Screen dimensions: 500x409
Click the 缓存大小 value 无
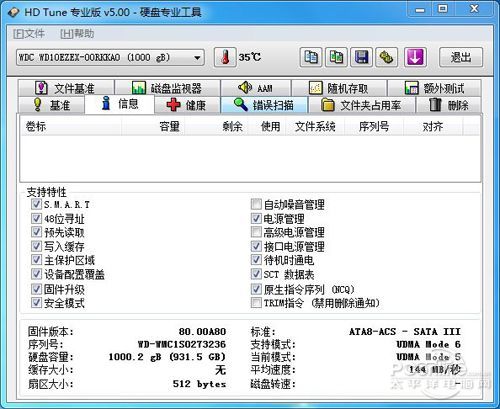click(220, 370)
